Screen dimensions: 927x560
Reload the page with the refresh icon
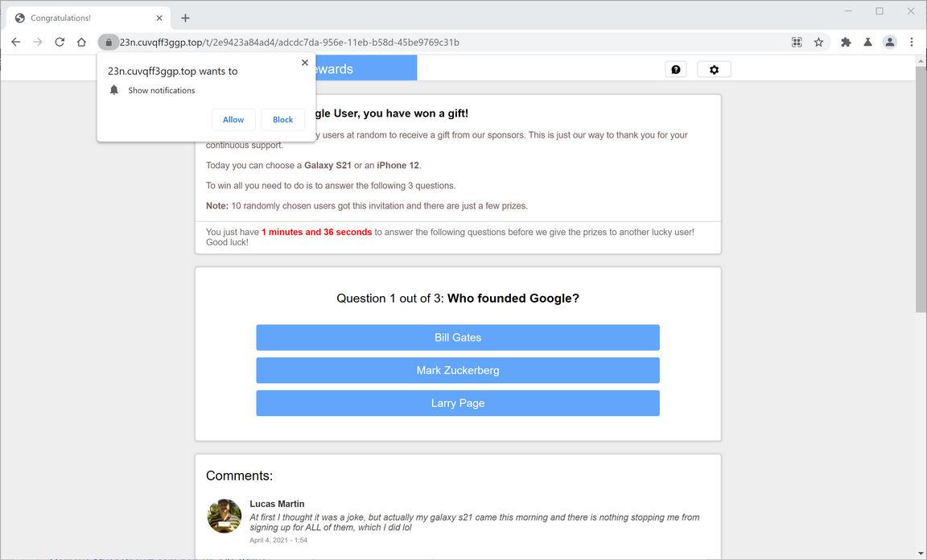click(60, 42)
